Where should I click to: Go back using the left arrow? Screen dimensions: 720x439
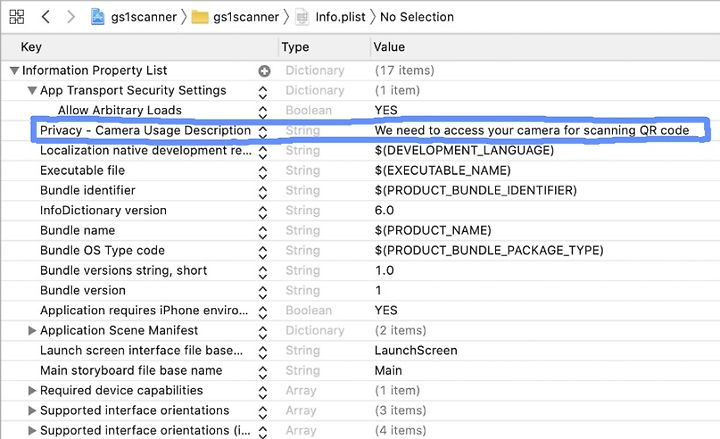pyautogui.click(x=45, y=17)
